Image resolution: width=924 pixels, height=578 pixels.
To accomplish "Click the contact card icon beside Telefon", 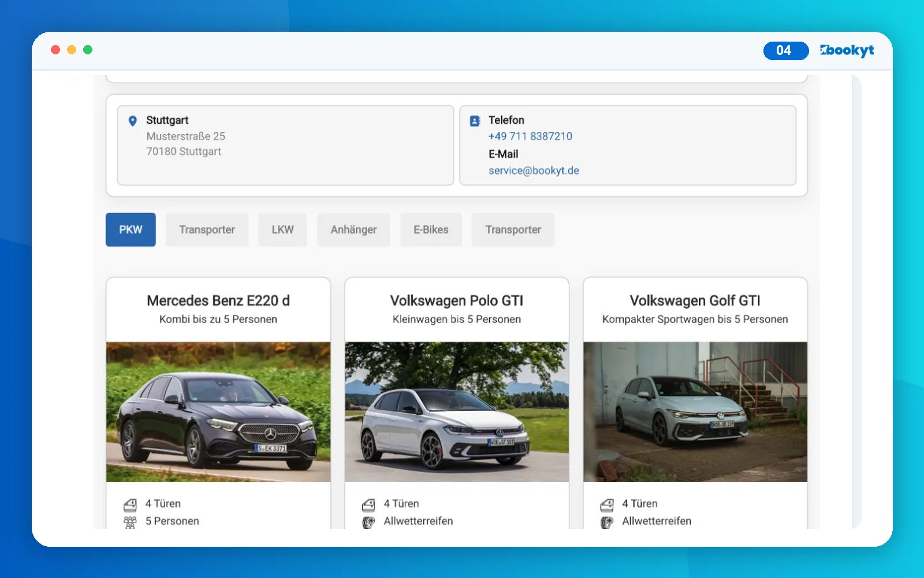I will coord(475,121).
